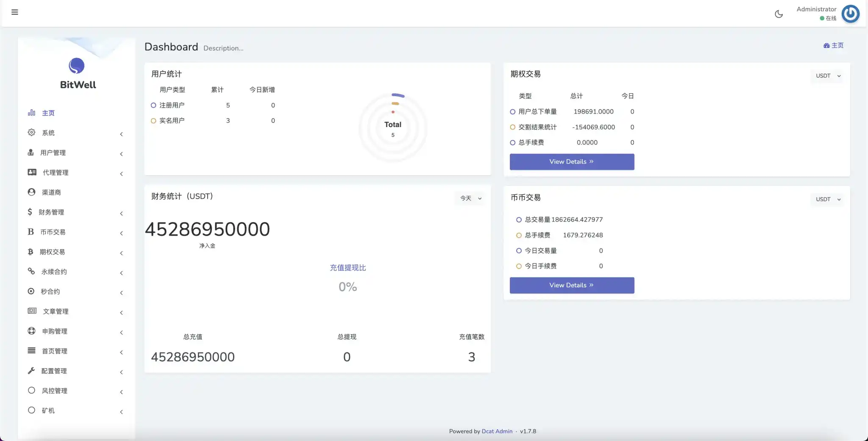Click the hamburger menu icon
868x441 pixels.
(15, 12)
